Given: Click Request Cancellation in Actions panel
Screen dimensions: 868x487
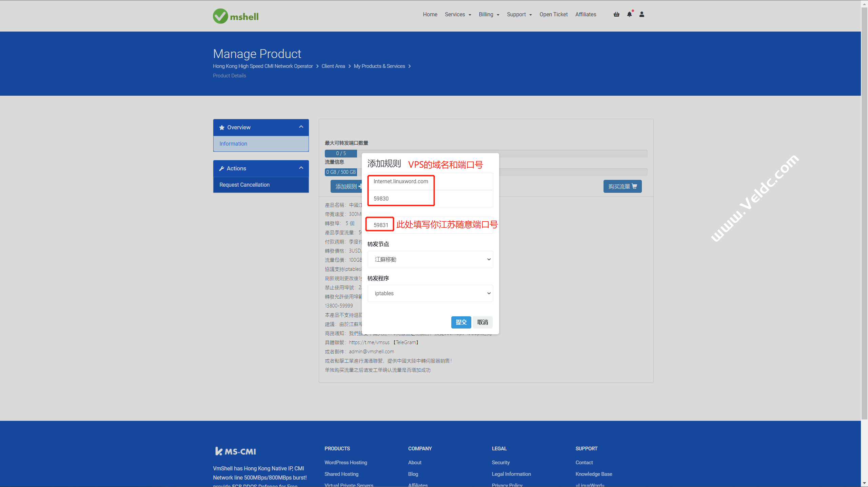Looking at the screenshot, I should pyautogui.click(x=244, y=185).
